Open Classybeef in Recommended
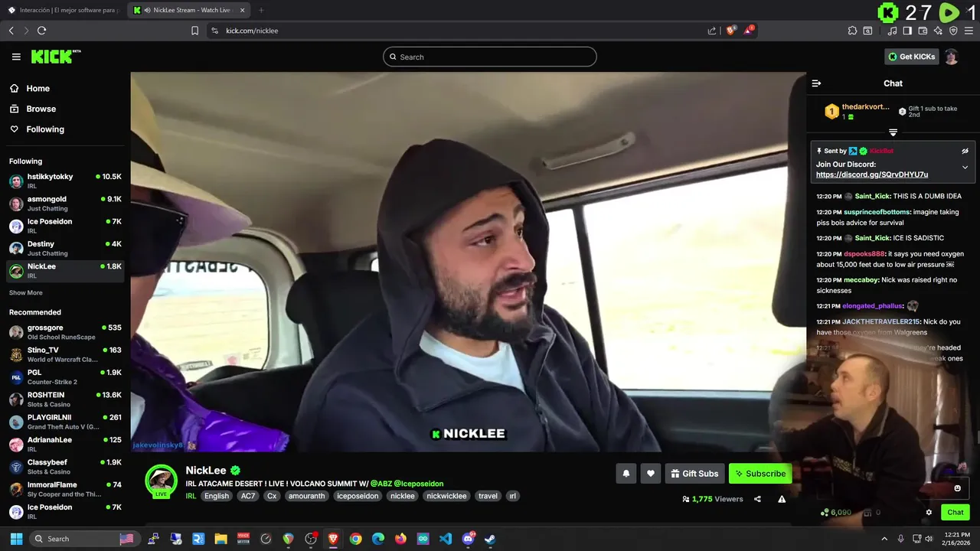 point(65,467)
